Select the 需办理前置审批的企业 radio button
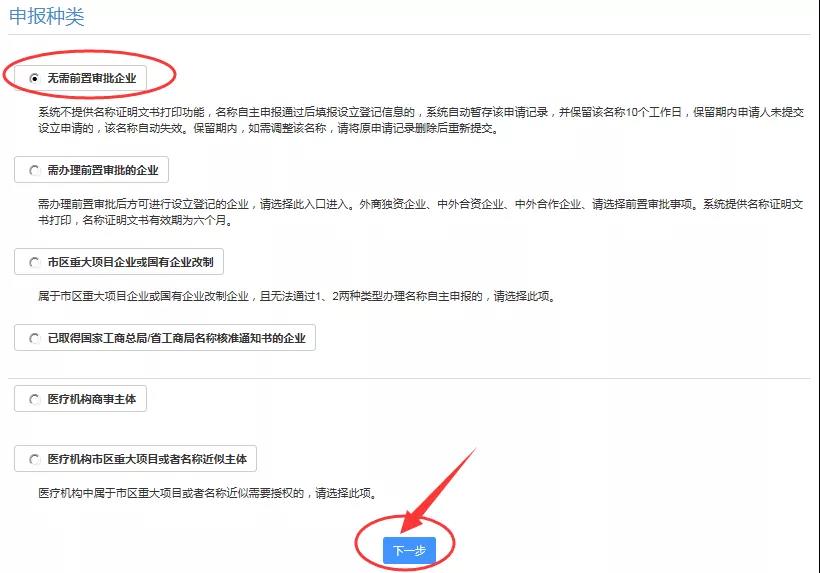This screenshot has height=573, width=820. [35, 170]
